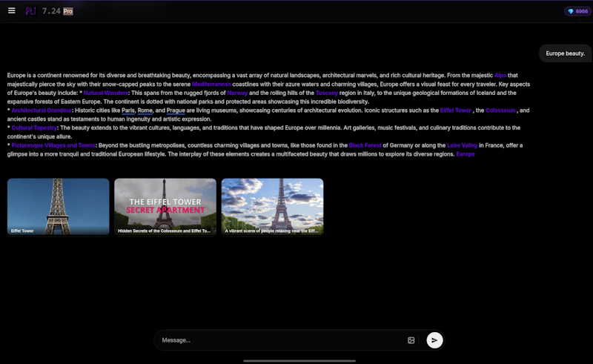Open the Cultural Tapestry link
Viewport: 593px width, 364px height.
tap(34, 128)
